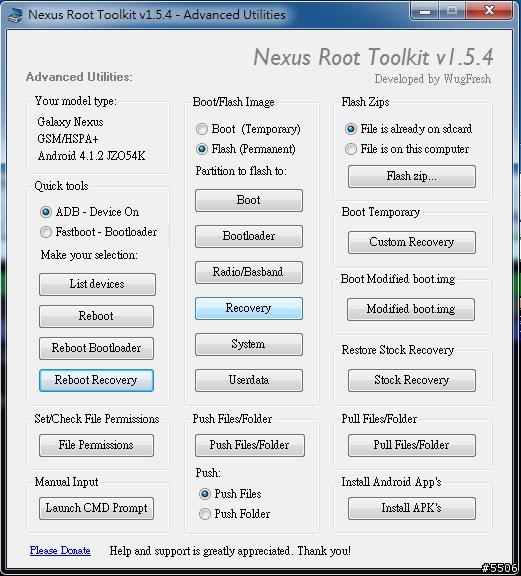Click the System partition button
This screenshot has height=576, width=521.
click(249, 344)
